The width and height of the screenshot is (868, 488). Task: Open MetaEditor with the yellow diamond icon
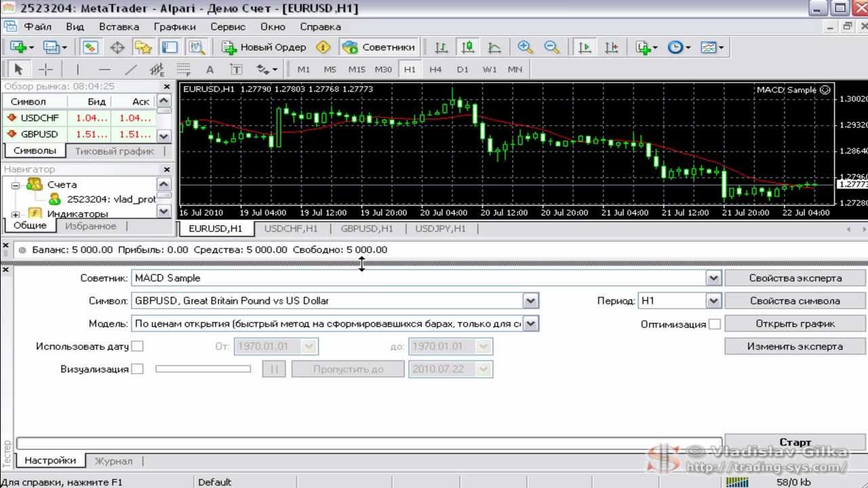click(323, 47)
